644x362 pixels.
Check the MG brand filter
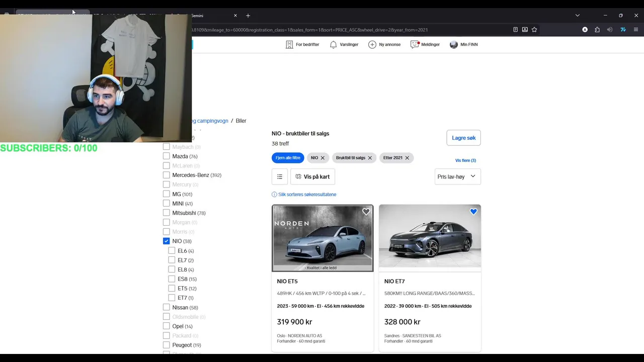click(166, 194)
